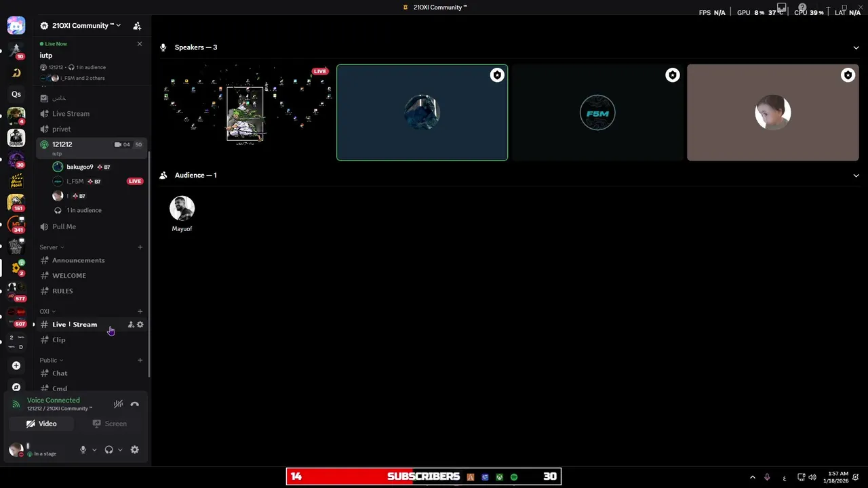
Task: Click invite people icon beside server name
Action: point(137,26)
